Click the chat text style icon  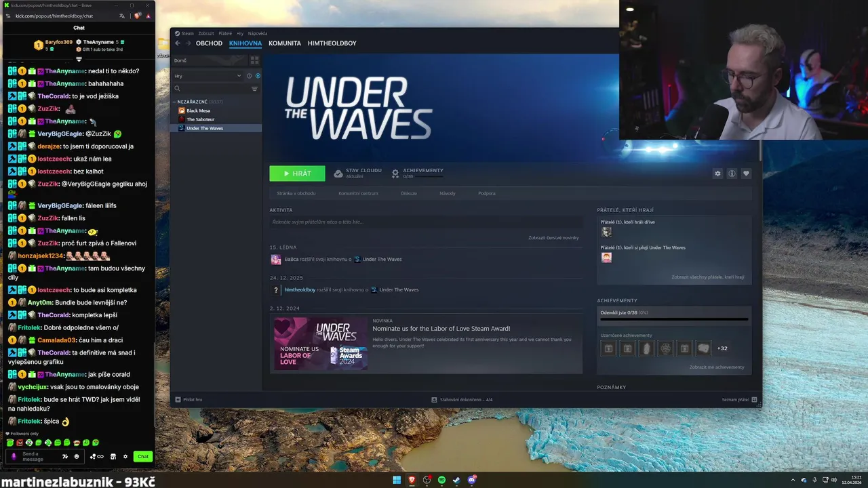tap(65, 456)
